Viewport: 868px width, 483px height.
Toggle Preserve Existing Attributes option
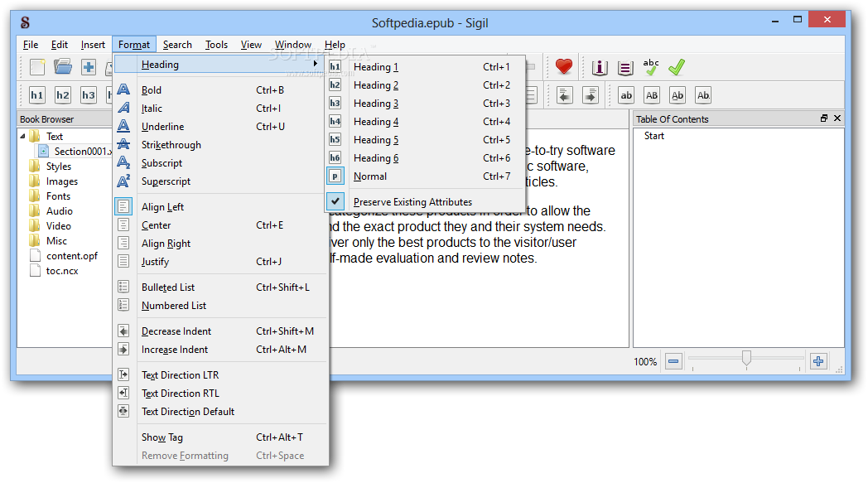pos(425,202)
